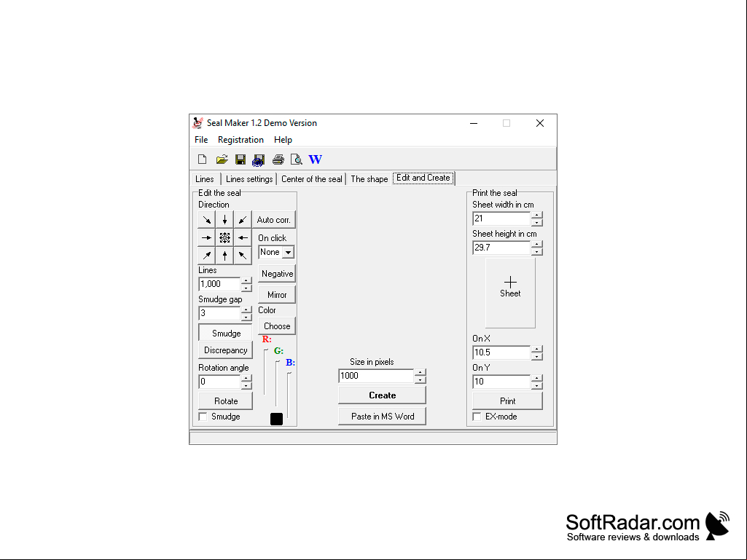Select the right-pointing direction arrow
Screen dimensions: 747x560
[207, 237]
